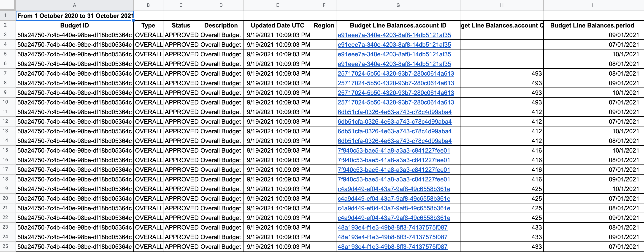Screen dimensions: 644x252
Task: Open account link 7f940c53 in row 18
Action: (394, 179)
